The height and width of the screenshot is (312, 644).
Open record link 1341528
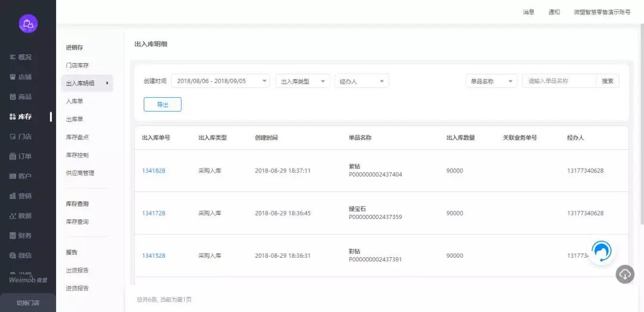[x=154, y=255]
